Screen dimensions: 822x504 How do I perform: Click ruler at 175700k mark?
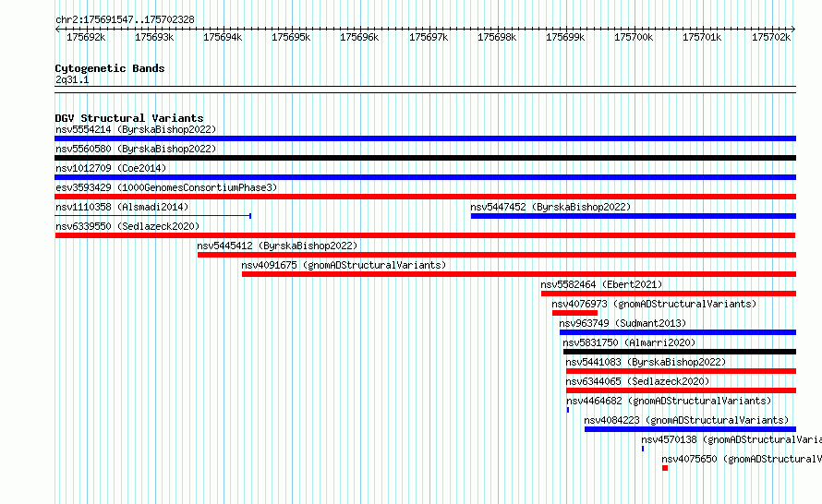click(634, 37)
